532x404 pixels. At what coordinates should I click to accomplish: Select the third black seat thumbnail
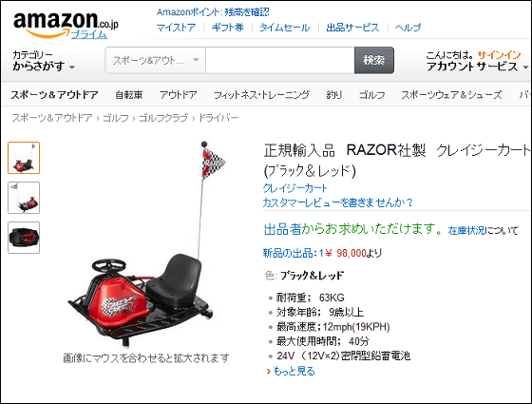pyautogui.click(x=24, y=238)
